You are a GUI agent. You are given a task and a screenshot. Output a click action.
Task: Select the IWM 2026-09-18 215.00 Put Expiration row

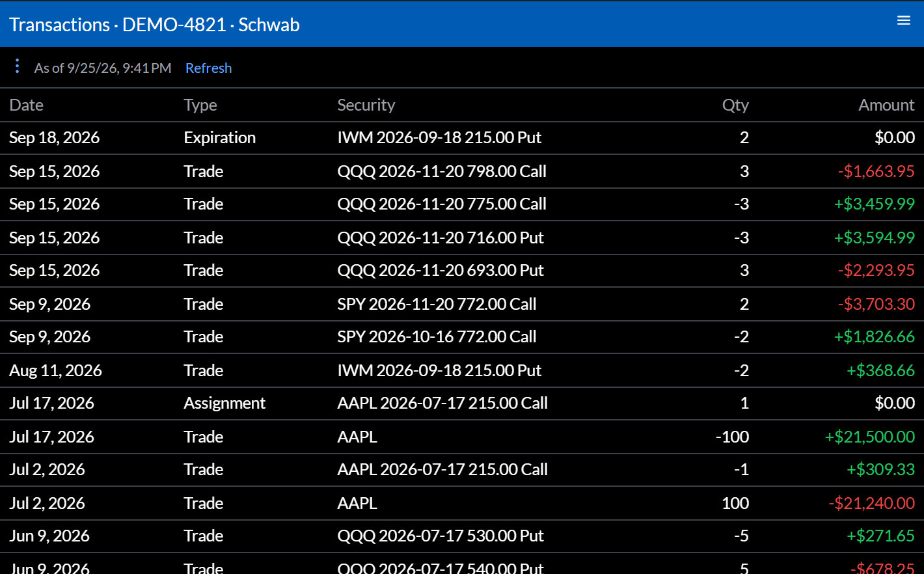point(462,138)
